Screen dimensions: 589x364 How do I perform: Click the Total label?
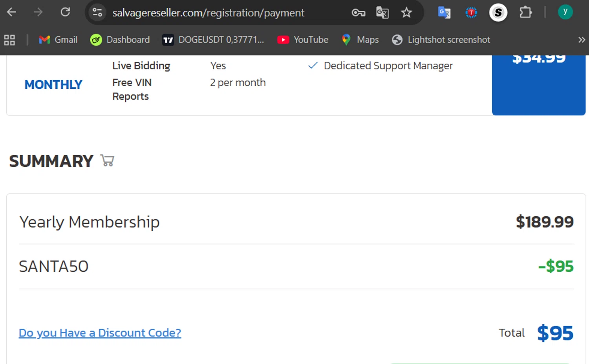(x=512, y=333)
